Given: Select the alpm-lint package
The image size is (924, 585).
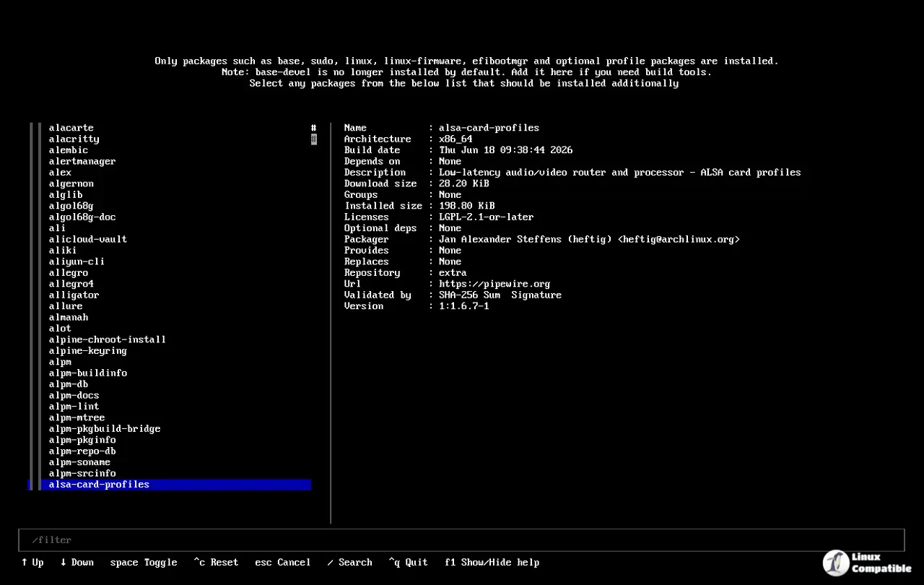Looking at the screenshot, I should tap(74, 407).
